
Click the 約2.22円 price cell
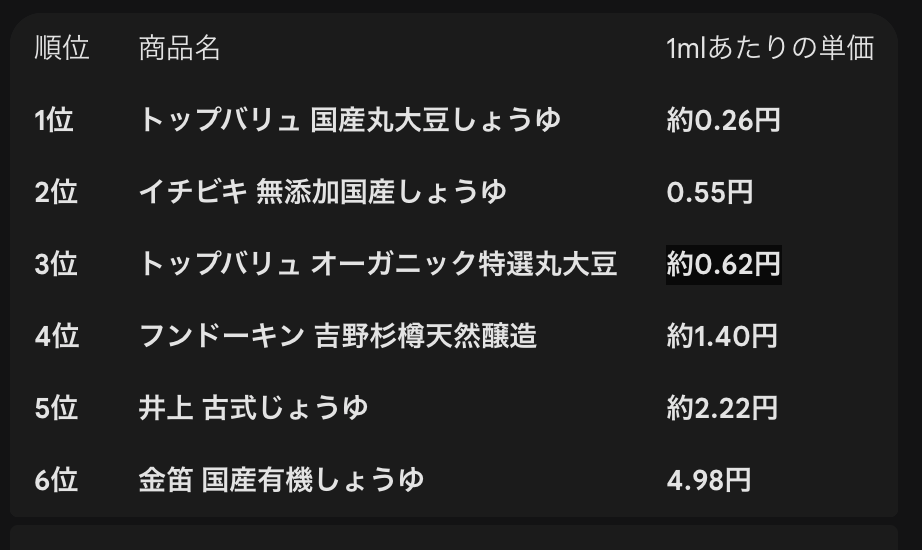click(x=722, y=408)
